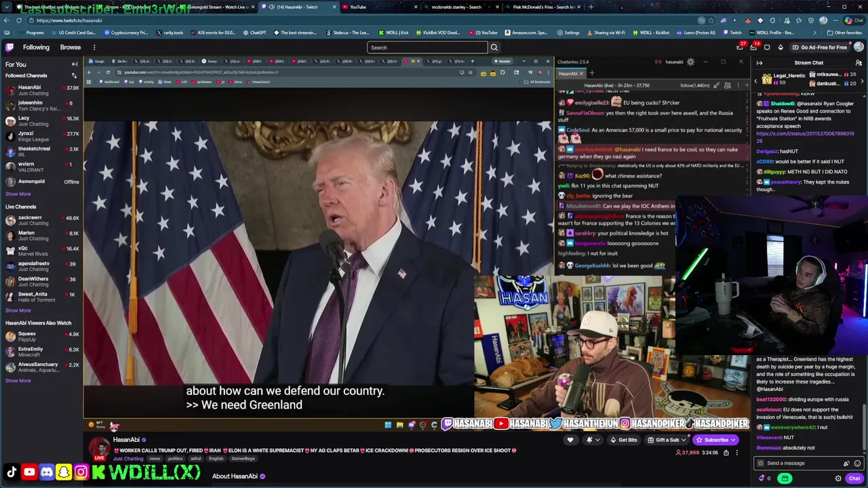Open the Discord icon in overlay
Image resolution: width=868 pixels, height=488 pixels.
pos(46,472)
